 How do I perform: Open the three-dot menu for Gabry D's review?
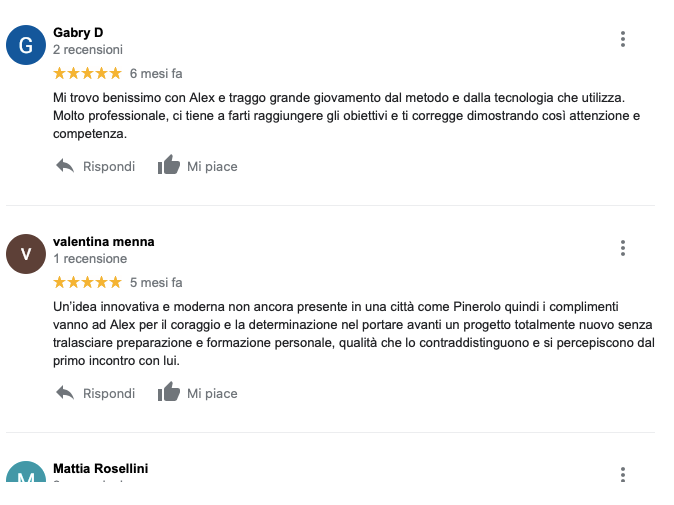click(622, 39)
